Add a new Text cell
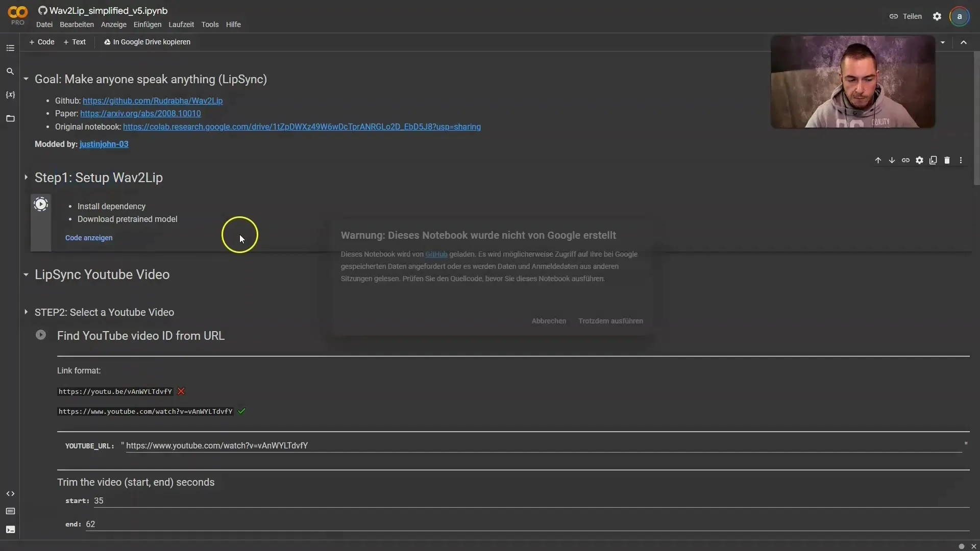The image size is (980, 551). point(75,42)
